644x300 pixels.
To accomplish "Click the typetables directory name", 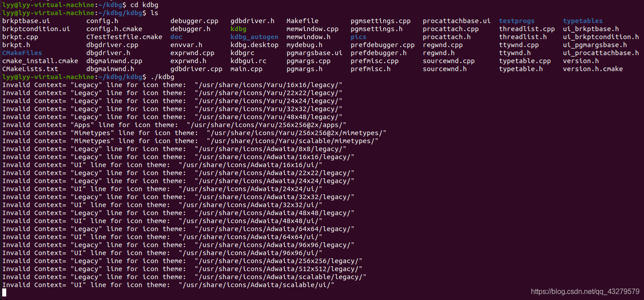I will pos(583,21).
